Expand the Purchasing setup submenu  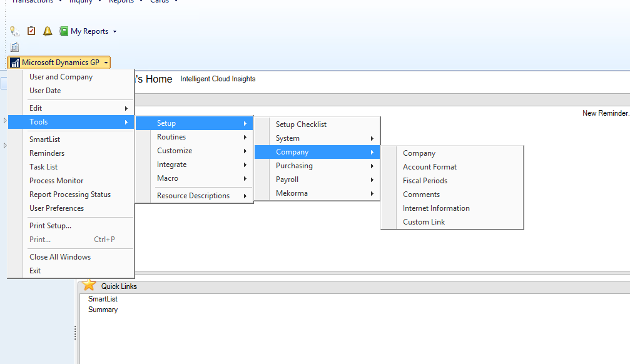(x=317, y=166)
